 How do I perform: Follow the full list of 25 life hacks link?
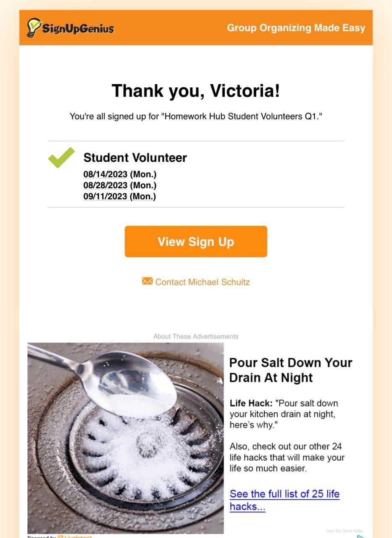pyautogui.click(x=284, y=500)
